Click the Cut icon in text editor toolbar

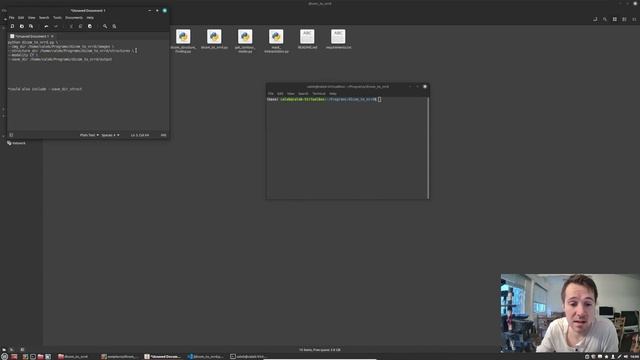pyautogui.click(x=71, y=26)
